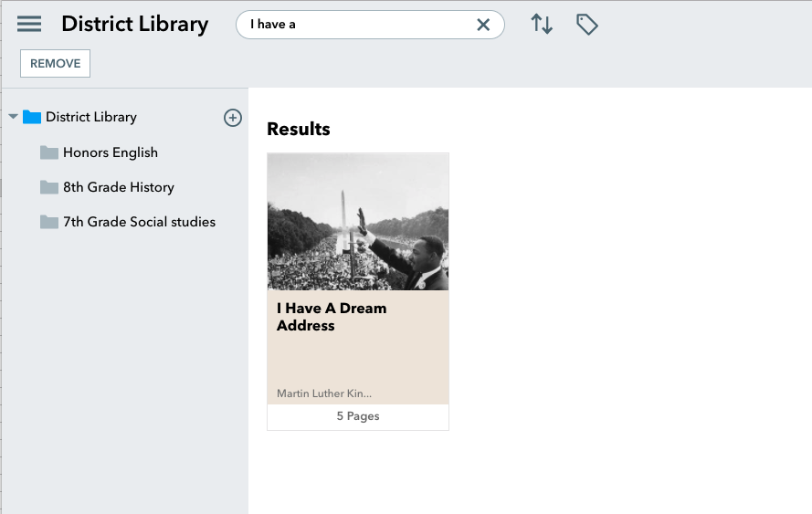Click the blue District Library folder icon
812x514 pixels.
pyautogui.click(x=32, y=117)
